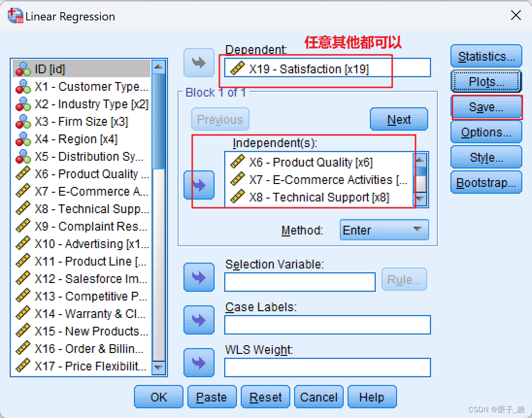Click the nominal measure icon beside ID [id]
532x418 pixels.
(23, 69)
